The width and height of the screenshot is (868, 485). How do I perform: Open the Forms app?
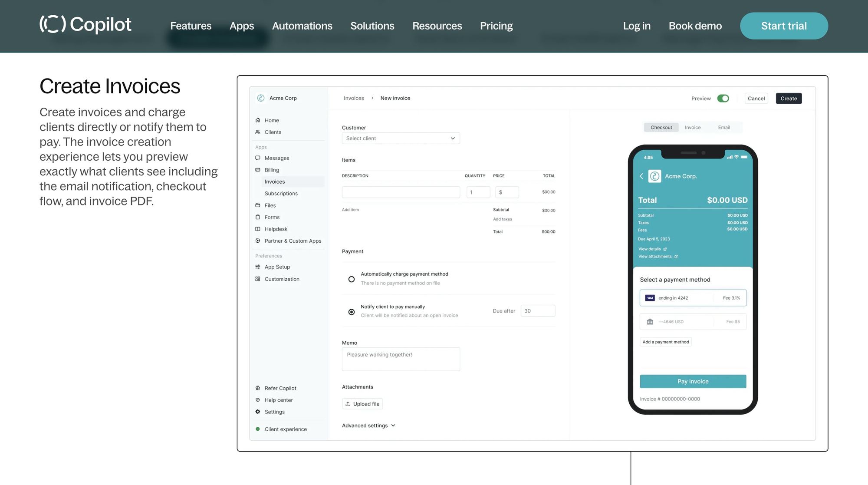click(x=272, y=217)
